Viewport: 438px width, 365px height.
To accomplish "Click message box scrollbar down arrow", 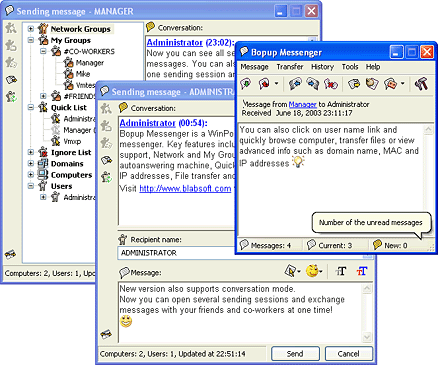I will (367, 337).
